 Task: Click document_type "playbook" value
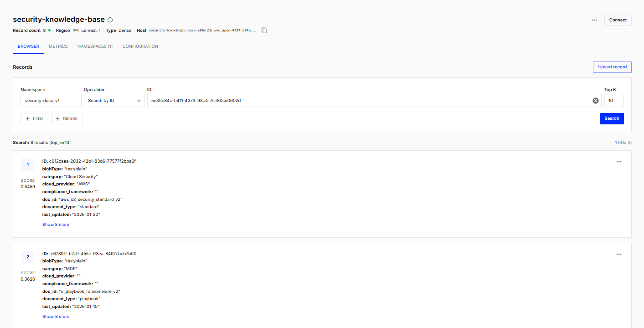coord(89,299)
